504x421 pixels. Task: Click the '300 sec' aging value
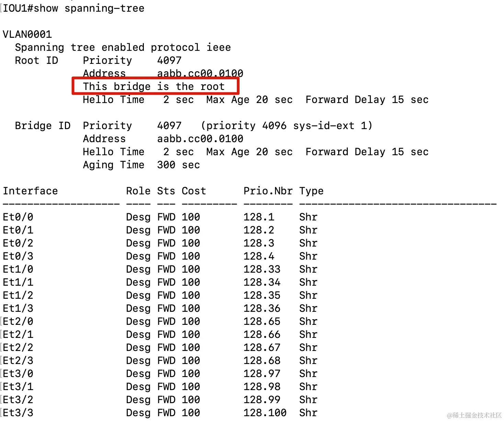[179, 165]
